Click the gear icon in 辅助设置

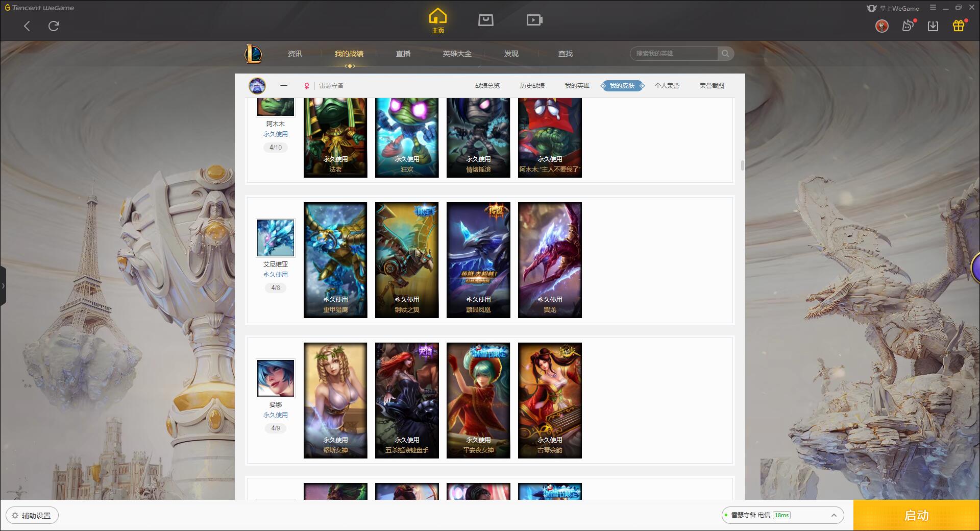[x=15, y=516]
